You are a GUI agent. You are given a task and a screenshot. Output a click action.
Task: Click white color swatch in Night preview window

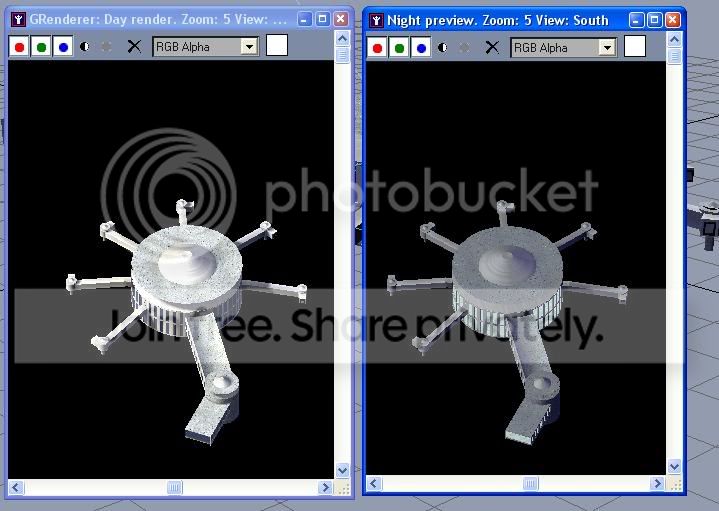coord(635,46)
